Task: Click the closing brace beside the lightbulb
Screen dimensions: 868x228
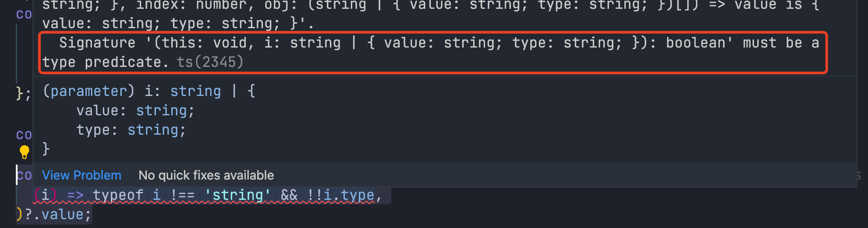Action: 46,149
